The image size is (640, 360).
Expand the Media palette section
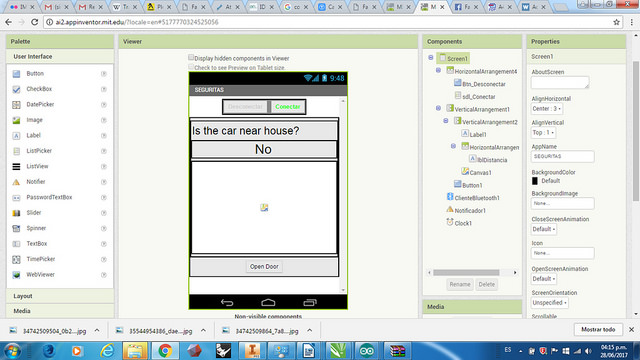point(60,311)
